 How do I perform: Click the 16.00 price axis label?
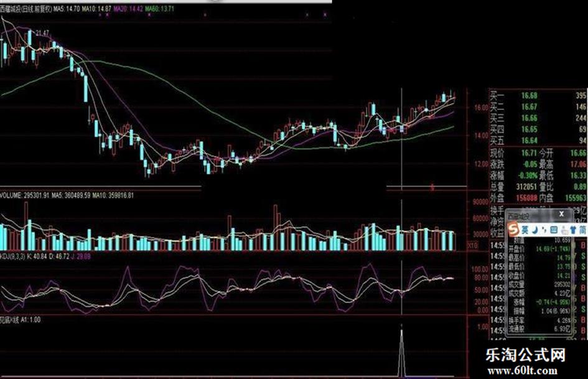coord(481,107)
